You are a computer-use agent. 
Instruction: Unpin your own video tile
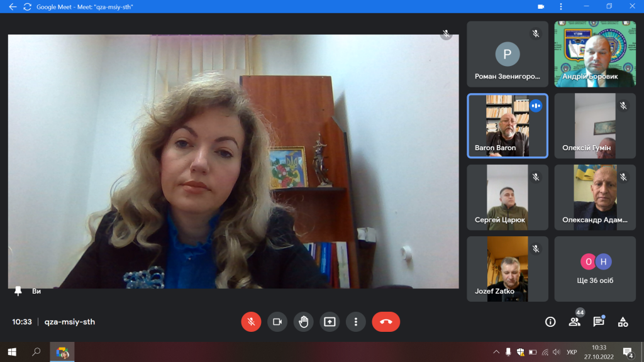tap(18, 291)
